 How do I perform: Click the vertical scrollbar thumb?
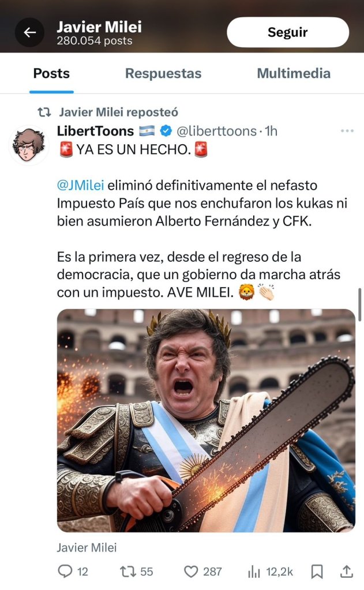[360, 305]
